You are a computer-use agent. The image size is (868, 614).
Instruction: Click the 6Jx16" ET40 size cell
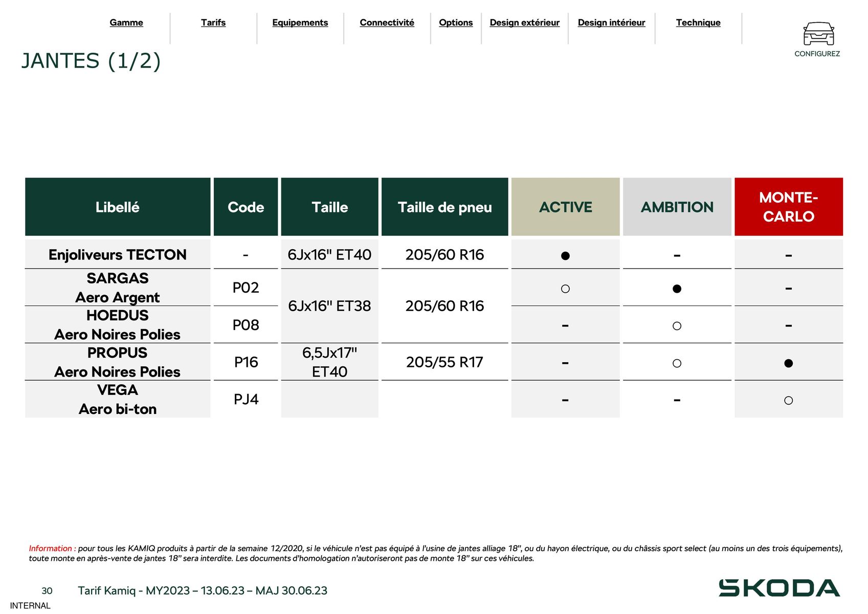click(x=330, y=254)
